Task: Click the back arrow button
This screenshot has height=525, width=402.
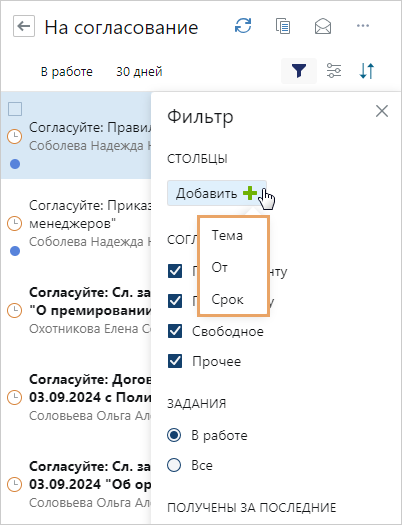Action: point(24,26)
